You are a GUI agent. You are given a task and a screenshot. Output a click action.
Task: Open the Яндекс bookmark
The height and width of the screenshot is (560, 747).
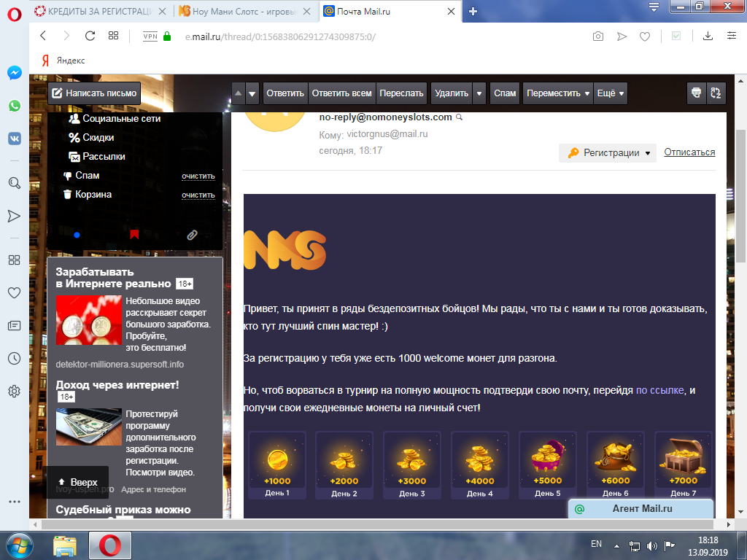pyautogui.click(x=63, y=61)
